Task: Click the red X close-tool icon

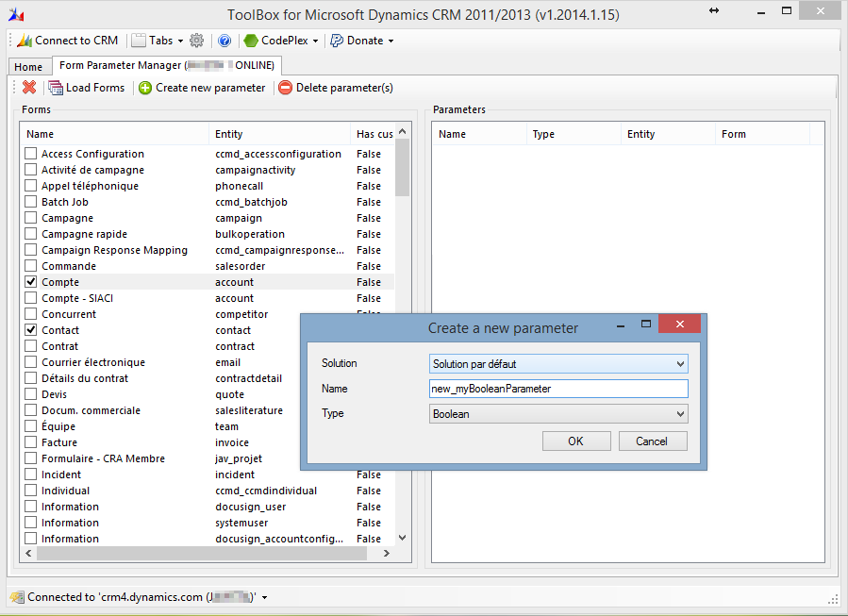Action: [29, 88]
